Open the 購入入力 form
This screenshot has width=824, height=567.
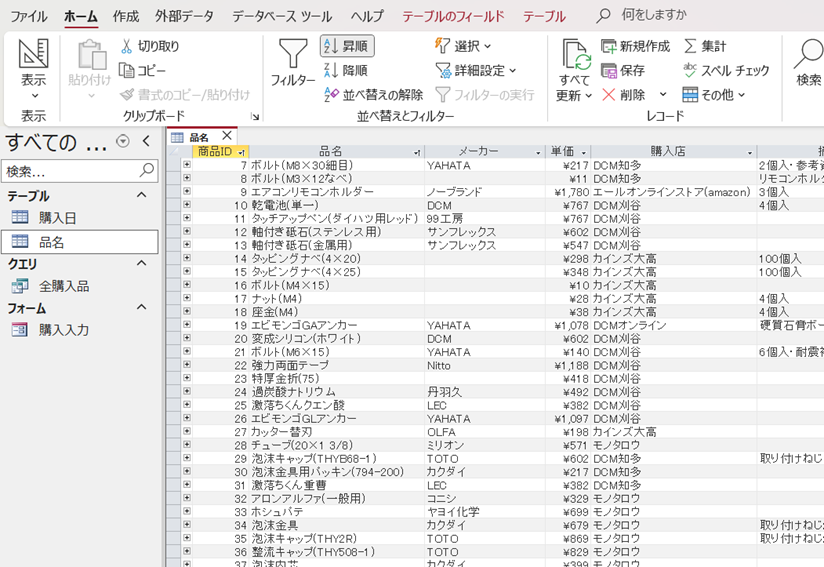pyautogui.click(x=64, y=330)
